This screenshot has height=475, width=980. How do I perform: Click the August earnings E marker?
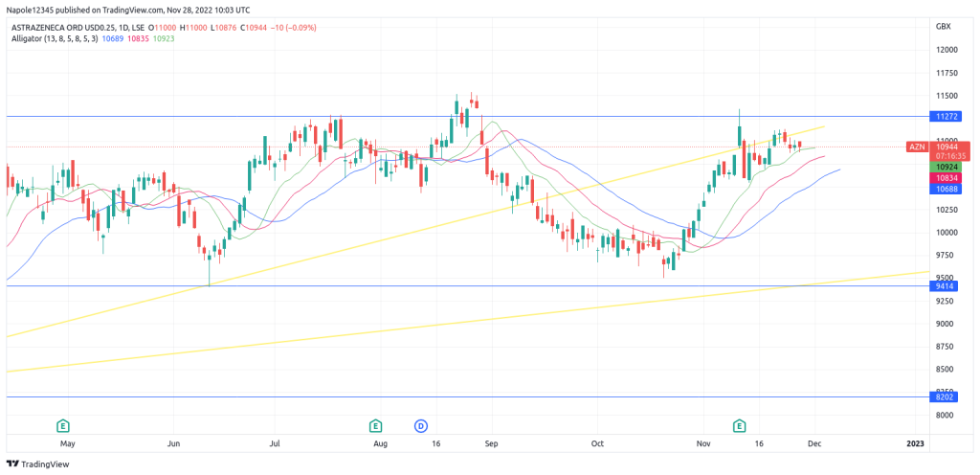[x=375, y=426]
